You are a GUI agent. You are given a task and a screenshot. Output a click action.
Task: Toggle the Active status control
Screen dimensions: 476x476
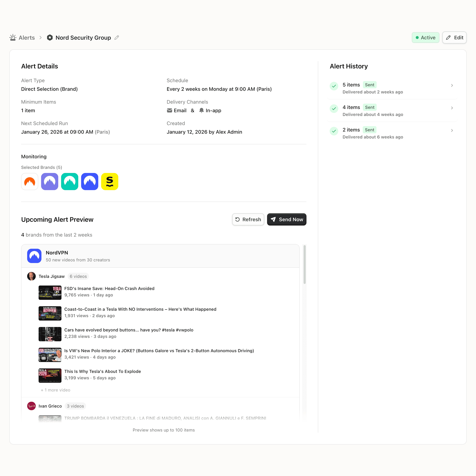[x=425, y=38]
